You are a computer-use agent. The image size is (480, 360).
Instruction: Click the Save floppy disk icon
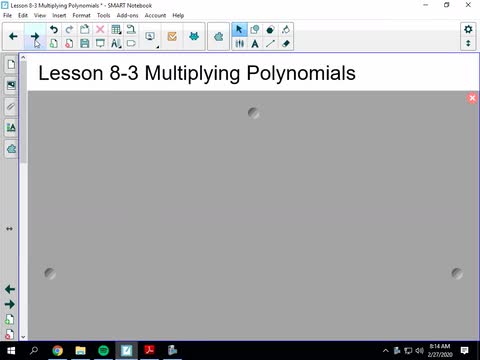85,44
